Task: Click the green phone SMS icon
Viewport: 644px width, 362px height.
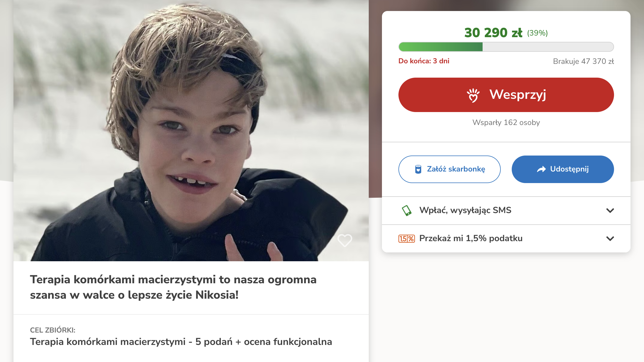Action: click(407, 211)
